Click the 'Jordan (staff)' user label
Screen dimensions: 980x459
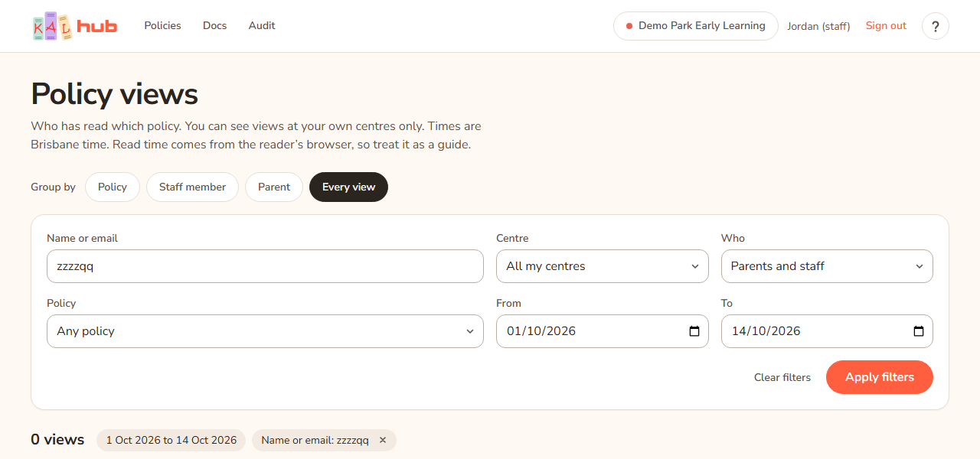[818, 26]
